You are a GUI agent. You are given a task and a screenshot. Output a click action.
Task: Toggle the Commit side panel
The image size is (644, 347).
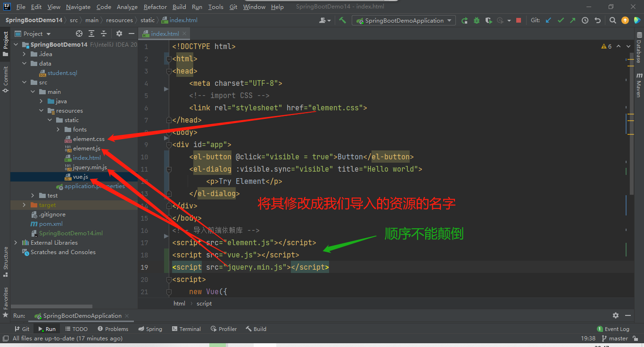pos(5,79)
